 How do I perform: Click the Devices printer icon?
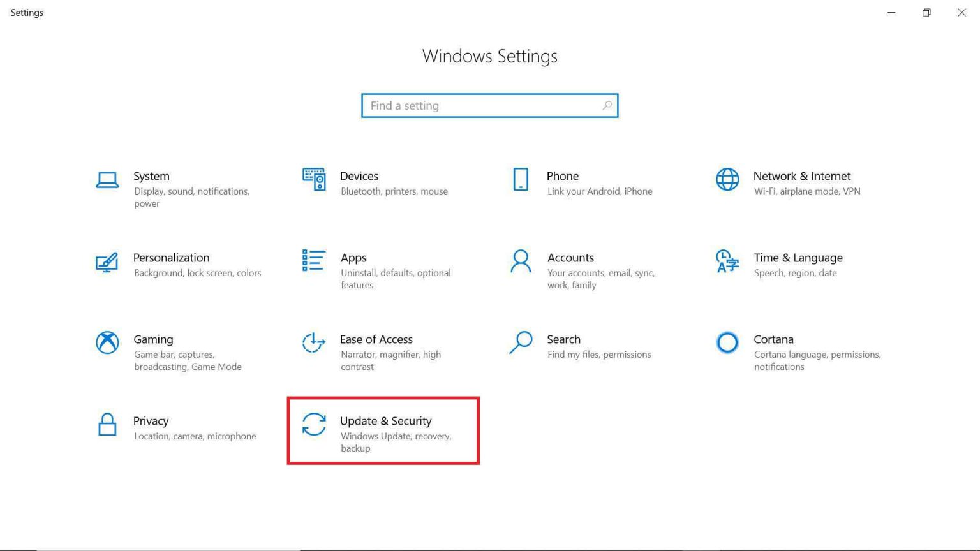coord(313,180)
